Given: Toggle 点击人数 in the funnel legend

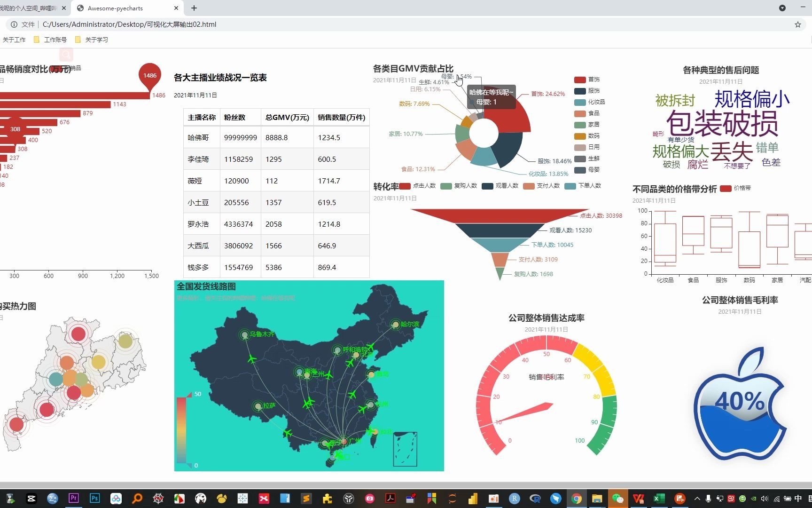Looking at the screenshot, I should 417,186.
